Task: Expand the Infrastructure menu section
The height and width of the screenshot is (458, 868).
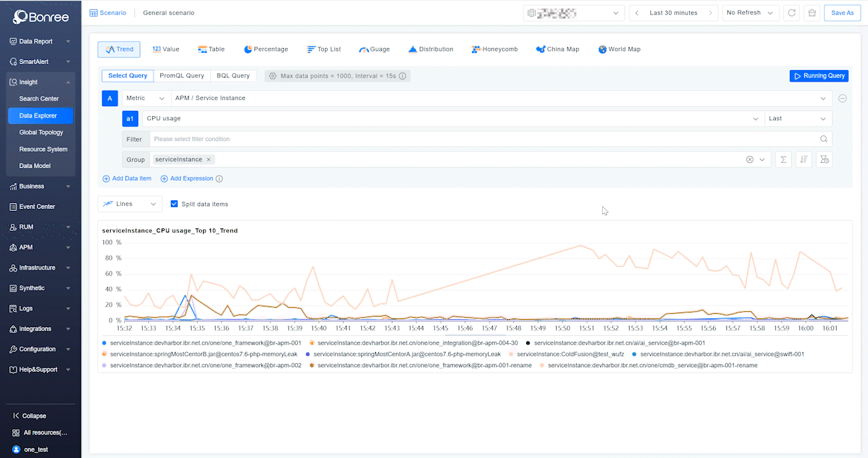Action: click(40, 267)
